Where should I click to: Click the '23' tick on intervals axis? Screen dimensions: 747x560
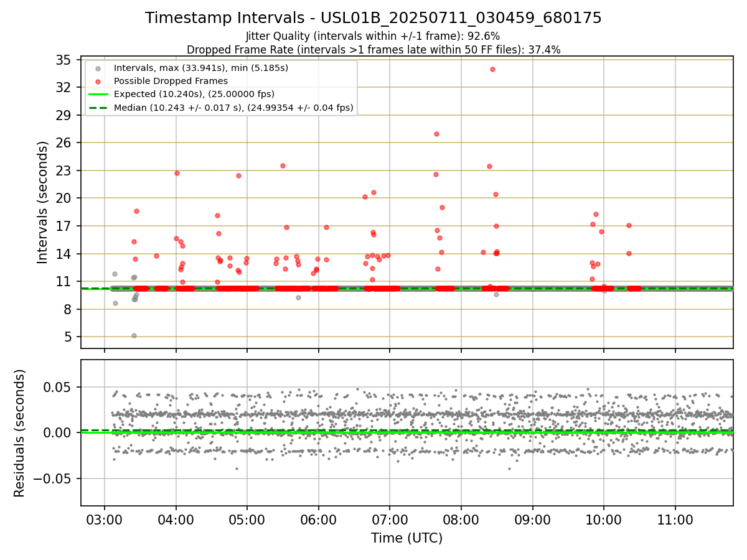pos(63,171)
